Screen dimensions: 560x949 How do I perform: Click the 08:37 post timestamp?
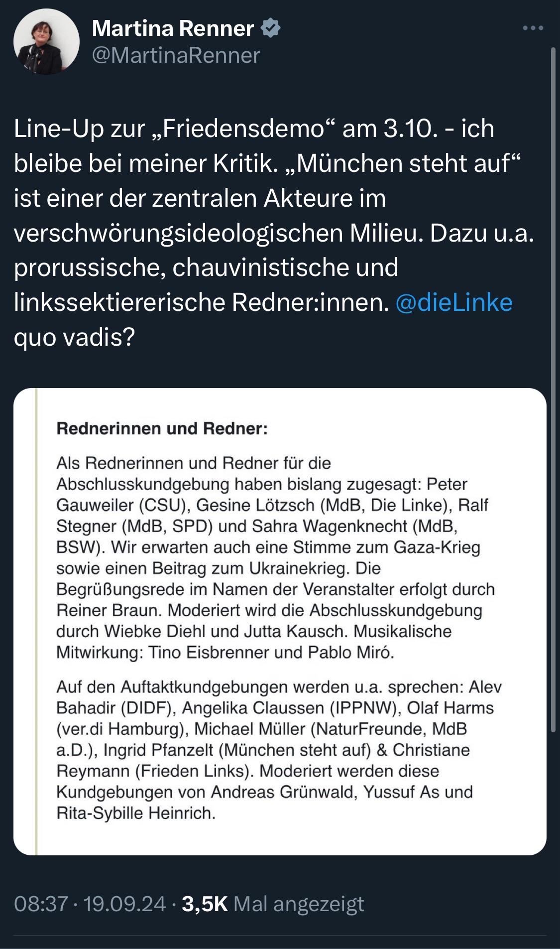(x=40, y=904)
